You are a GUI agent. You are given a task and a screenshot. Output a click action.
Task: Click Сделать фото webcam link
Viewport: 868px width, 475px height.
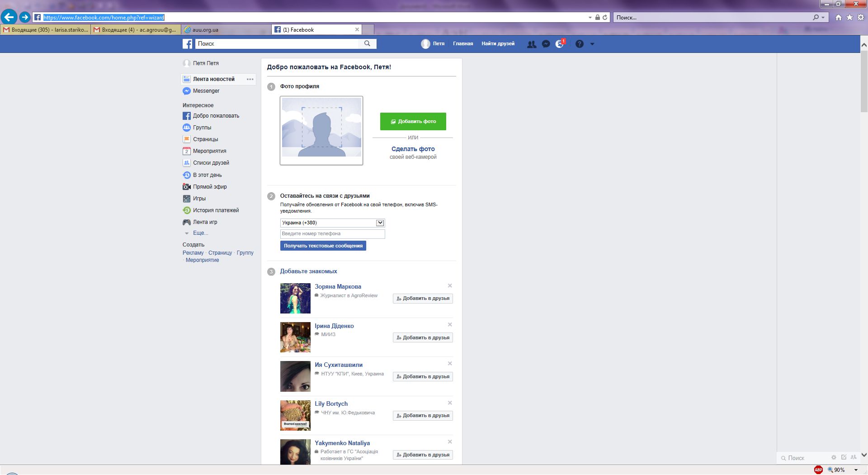(x=413, y=149)
